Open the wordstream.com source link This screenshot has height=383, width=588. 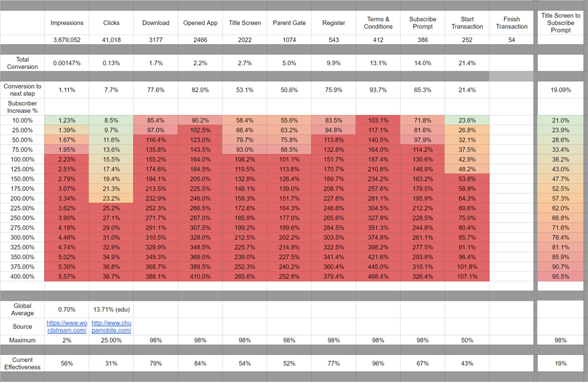pos(67,326)
